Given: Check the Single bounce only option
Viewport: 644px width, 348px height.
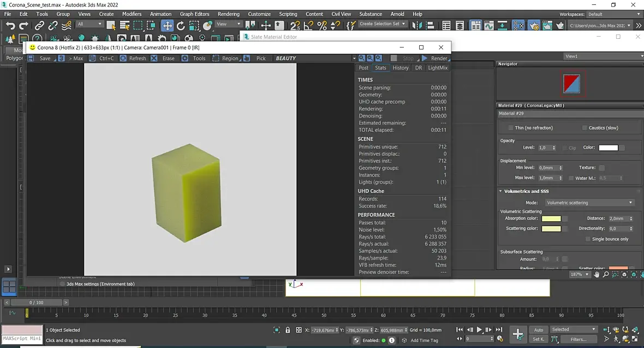Looking at the screenshot, I should (588, 239).
